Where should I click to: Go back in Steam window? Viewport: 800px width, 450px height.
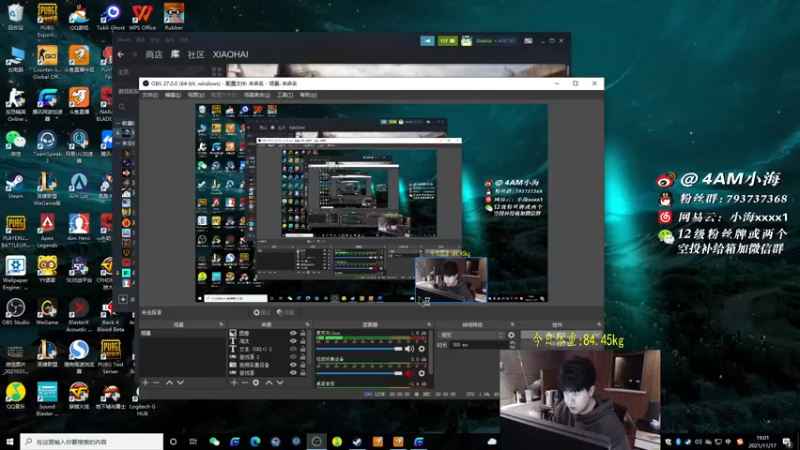(120, 54)
